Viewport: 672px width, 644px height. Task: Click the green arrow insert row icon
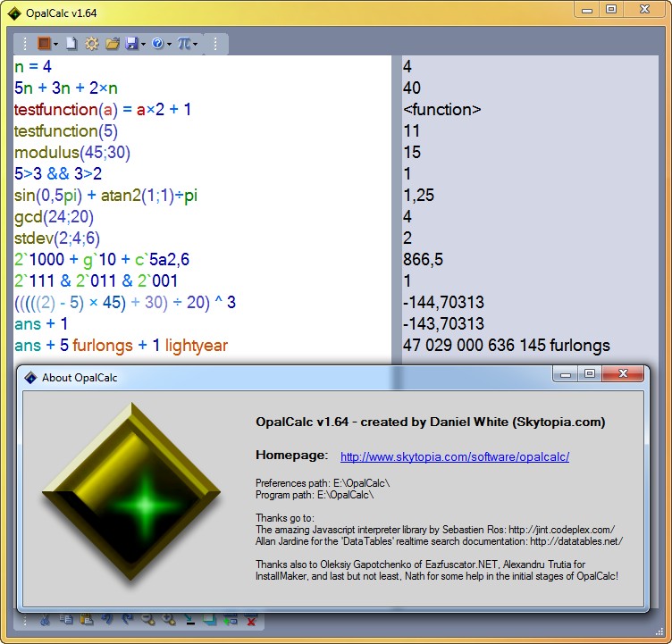[x=231, y=620]
